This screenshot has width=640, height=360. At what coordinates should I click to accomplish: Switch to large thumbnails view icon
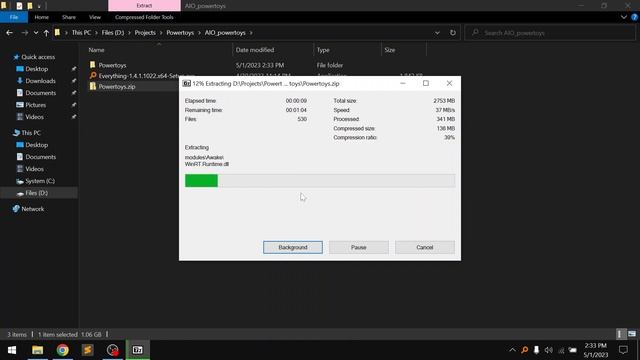point(632,334)
